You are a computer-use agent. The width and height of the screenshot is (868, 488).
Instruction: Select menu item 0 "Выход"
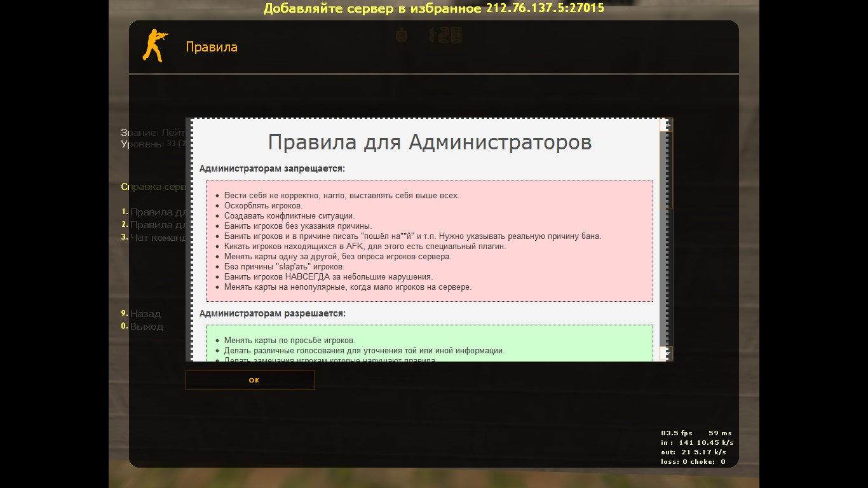click(x=142, y=327)
